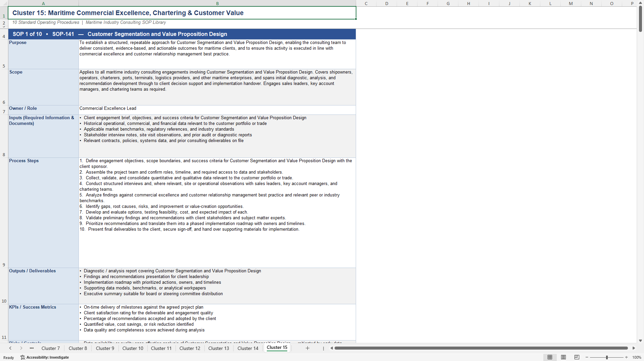644x361 pixels.
Task: Adjust the zoom slider handle
Action: pyautogui.click(x=607, y=357)
